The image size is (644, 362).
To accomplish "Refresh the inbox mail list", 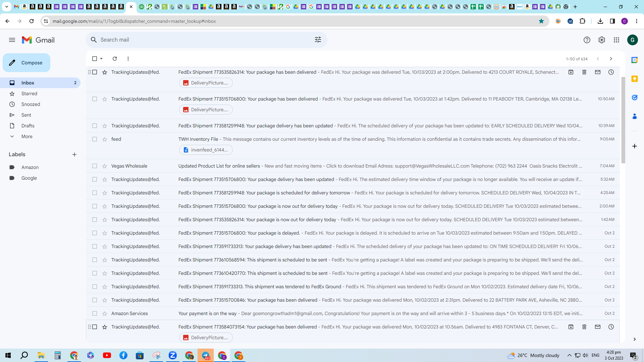I will (x=115, y=59).
